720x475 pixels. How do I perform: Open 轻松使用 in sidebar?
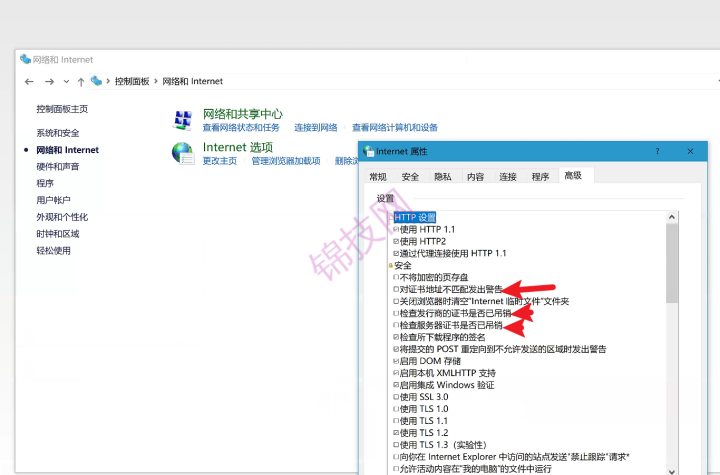53,250
